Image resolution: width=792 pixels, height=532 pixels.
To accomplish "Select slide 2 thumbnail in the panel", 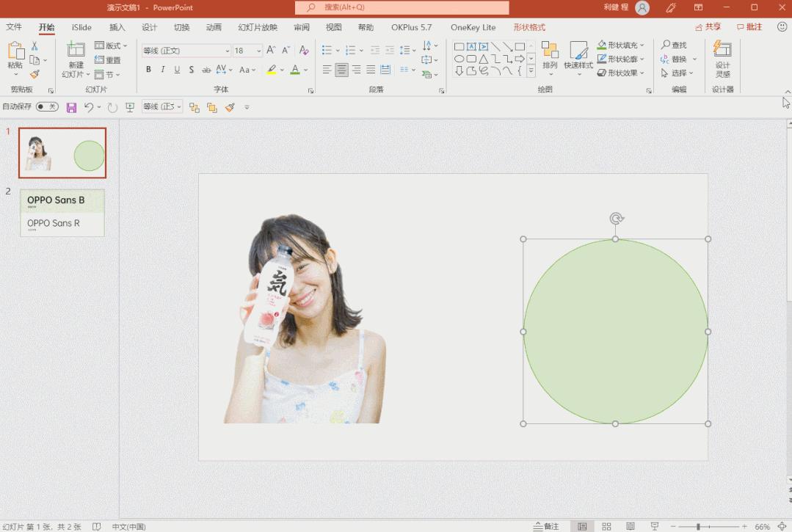I will coord(62,213).
